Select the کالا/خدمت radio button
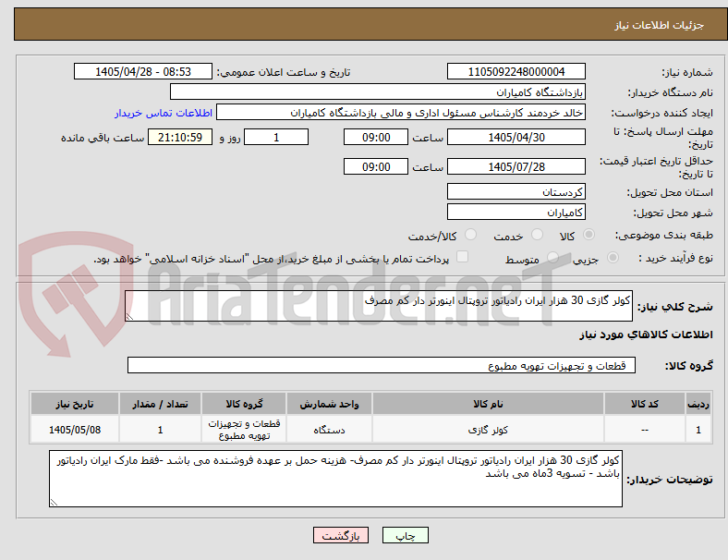728x560 pixels. click(471, 235)
